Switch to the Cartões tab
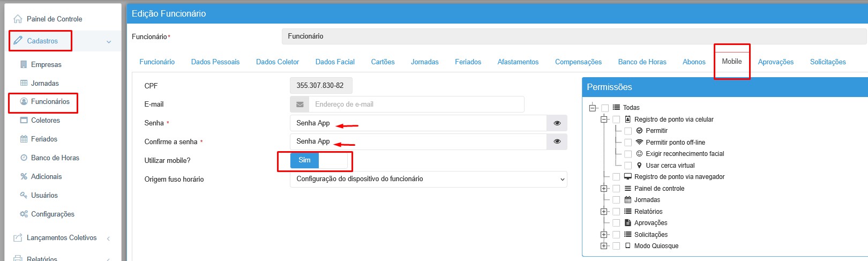Screen dimensions: 868x261 [383, 62]
